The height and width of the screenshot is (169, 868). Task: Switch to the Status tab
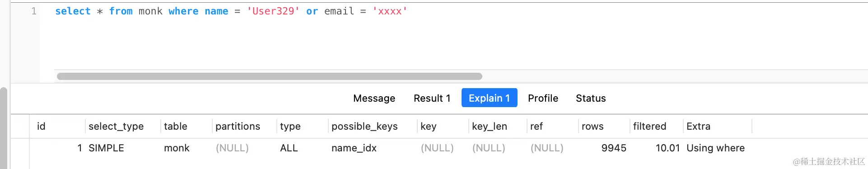[591, 98]
